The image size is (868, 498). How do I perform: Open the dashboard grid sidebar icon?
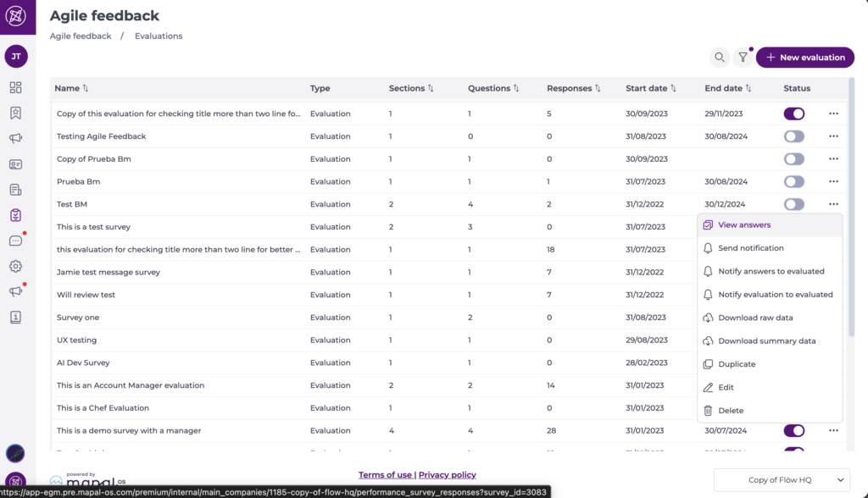16,87
